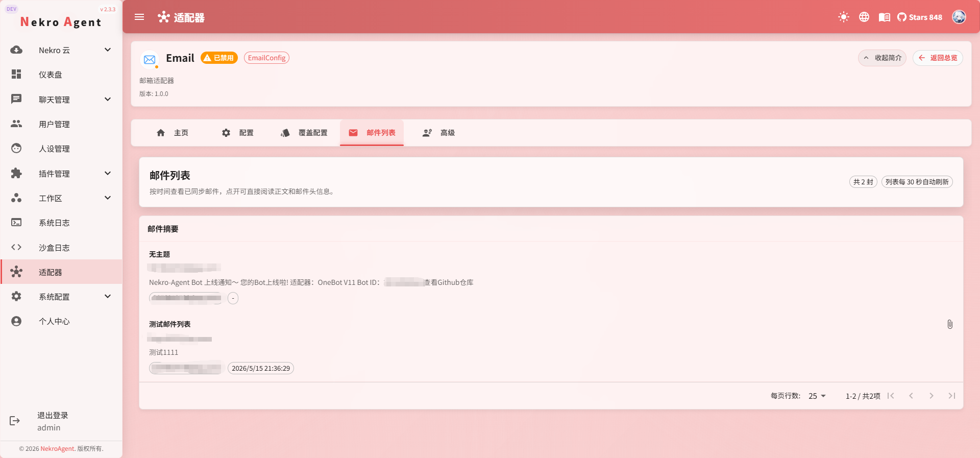Click the 系统配置 gear icon
The width and height of the screenshot is (980, 458).
tap(16, 297)
